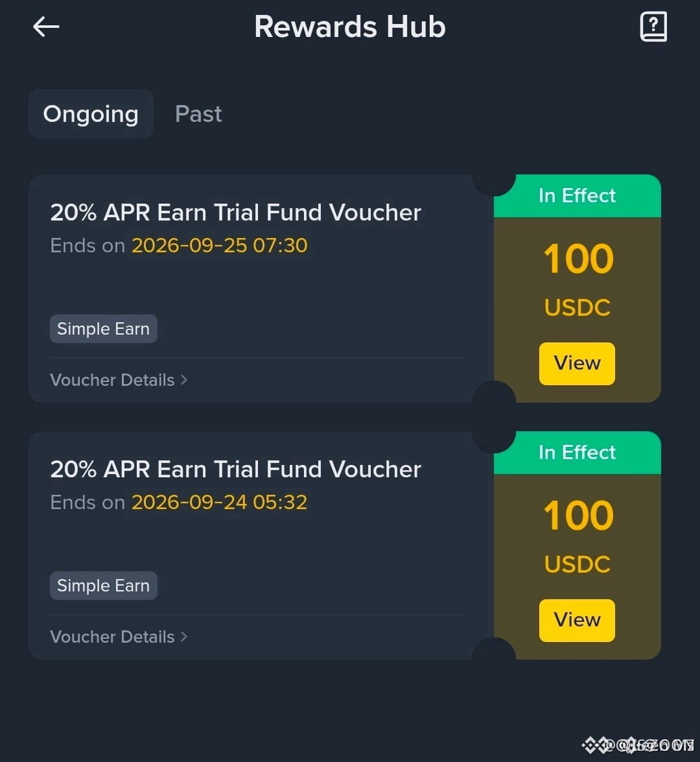The width and height of the screenshot is (700, 762).
Task: Tap In Effect badge on second voucher
Action: tap(577, 453)
